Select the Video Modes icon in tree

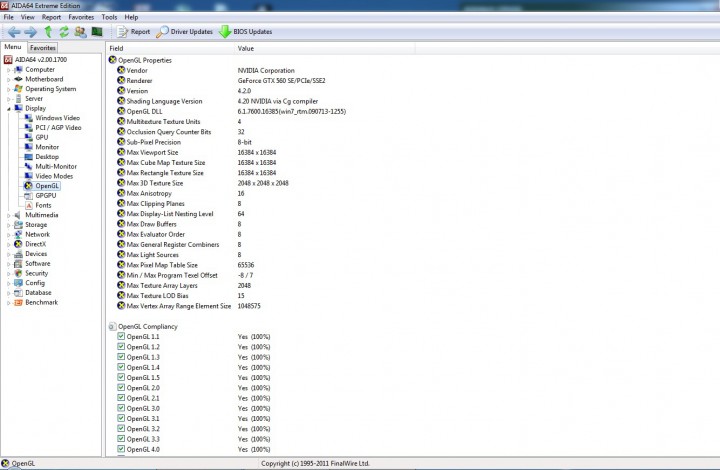pos(28,176)
